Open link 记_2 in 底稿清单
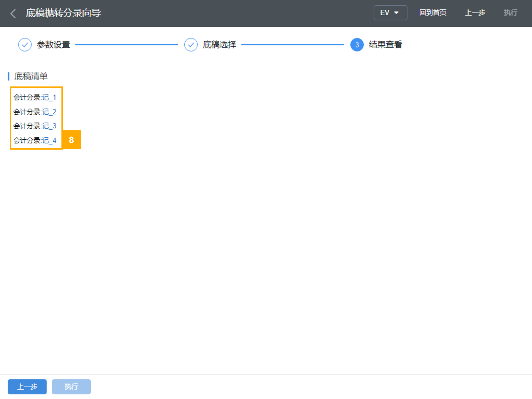 pos(49,112)
